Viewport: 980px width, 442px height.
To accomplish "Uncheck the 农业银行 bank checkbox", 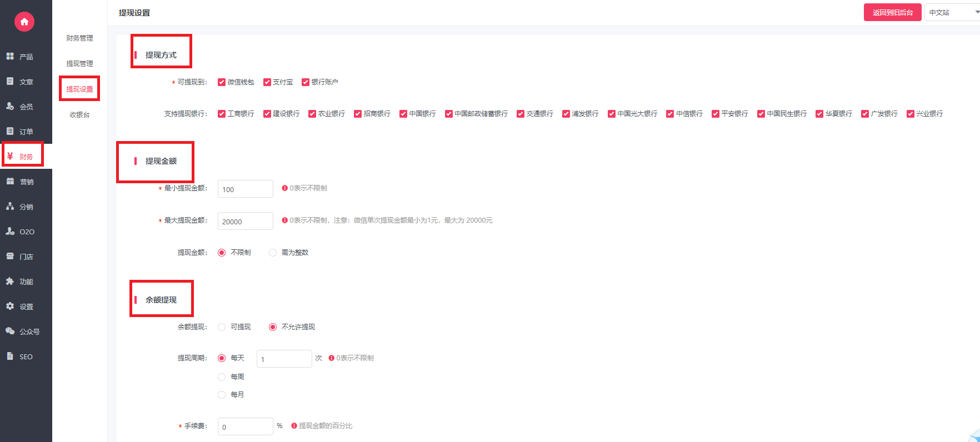I will (312, 114).
